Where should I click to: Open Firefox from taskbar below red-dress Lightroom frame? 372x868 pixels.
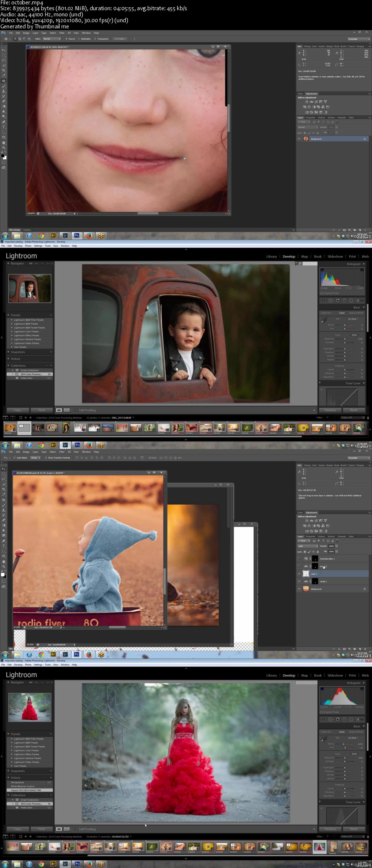pos(89,864)
